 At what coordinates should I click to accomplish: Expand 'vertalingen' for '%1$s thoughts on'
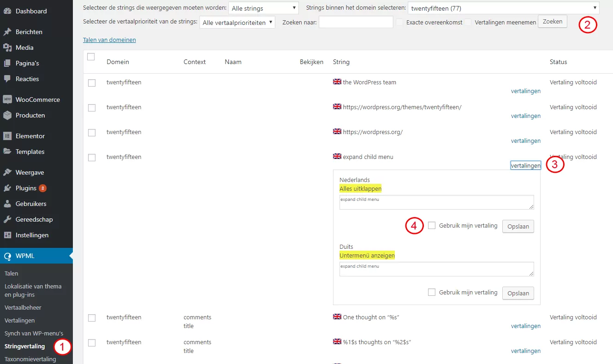526,351
